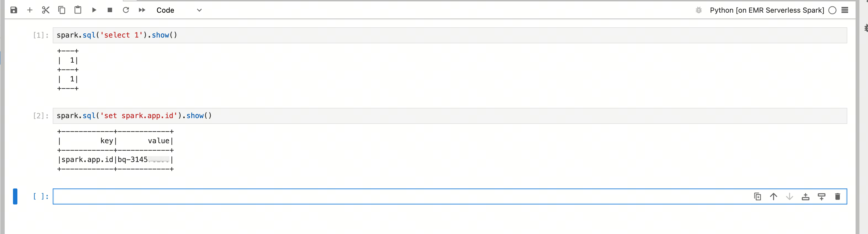Copy the selected cell from the toolbar

[x=62, y=10]
